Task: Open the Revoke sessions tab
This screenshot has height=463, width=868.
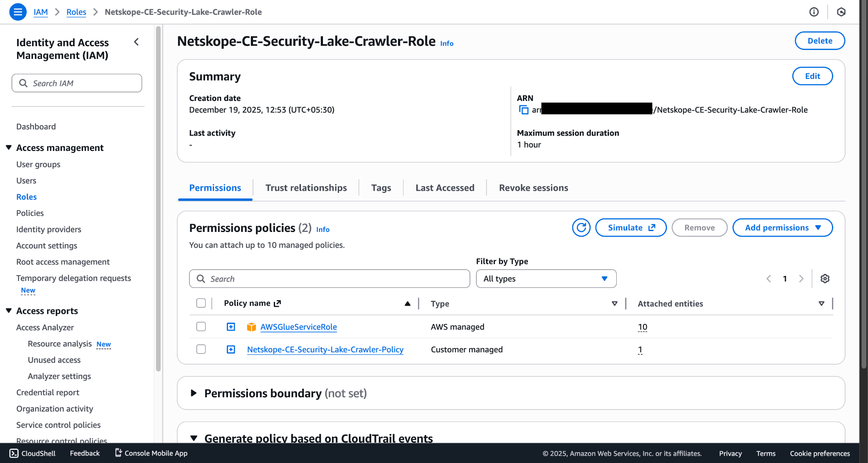Action: tap(534, 188)
